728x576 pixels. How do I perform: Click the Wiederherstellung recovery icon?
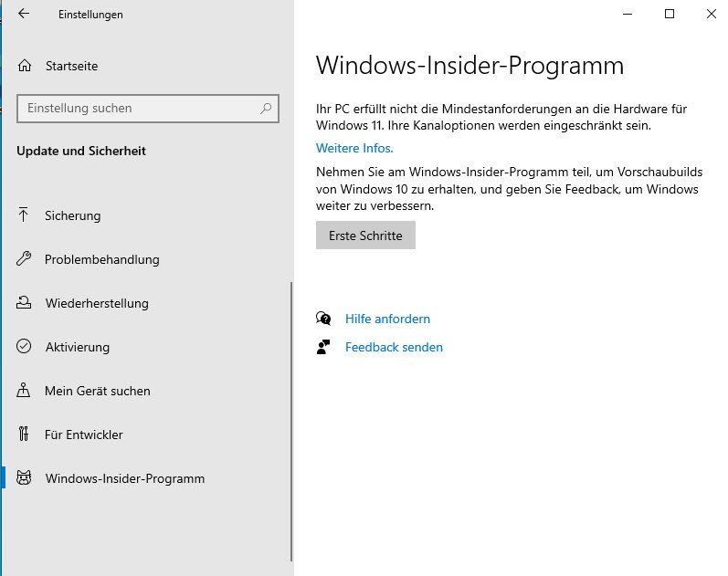(x=25, y=303)
